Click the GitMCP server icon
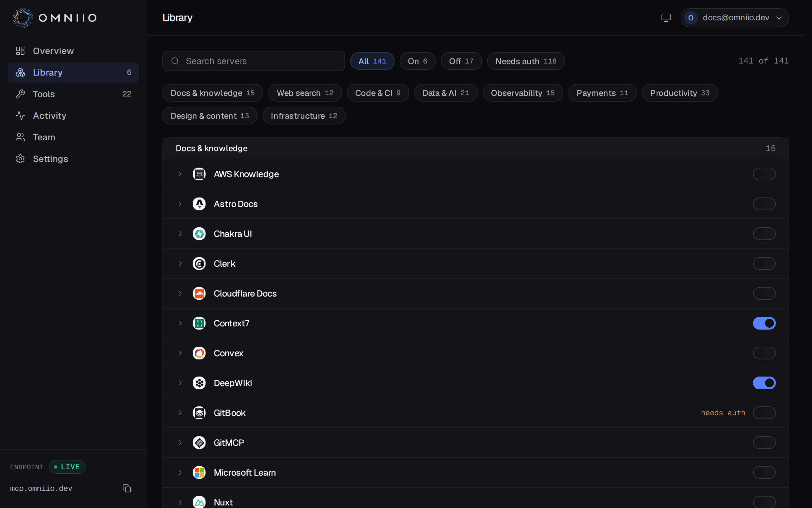Viewport: 812px width, 508px height. tap(199, 443)
